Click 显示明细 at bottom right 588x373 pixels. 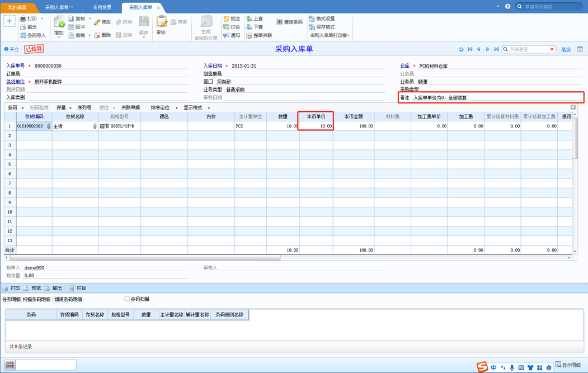tap(568, 365)
